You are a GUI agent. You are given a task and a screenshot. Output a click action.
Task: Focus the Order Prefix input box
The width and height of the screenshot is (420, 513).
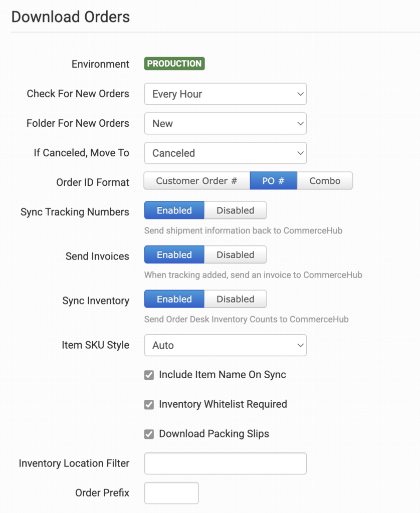171,493
